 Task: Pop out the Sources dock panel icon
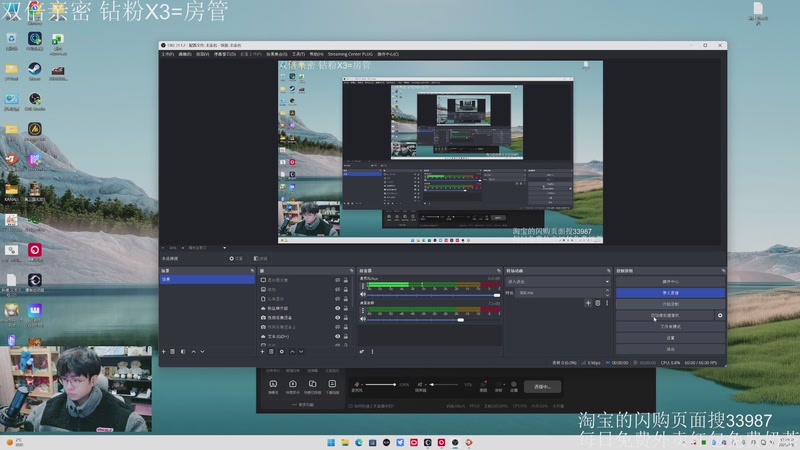coord(351,270)
